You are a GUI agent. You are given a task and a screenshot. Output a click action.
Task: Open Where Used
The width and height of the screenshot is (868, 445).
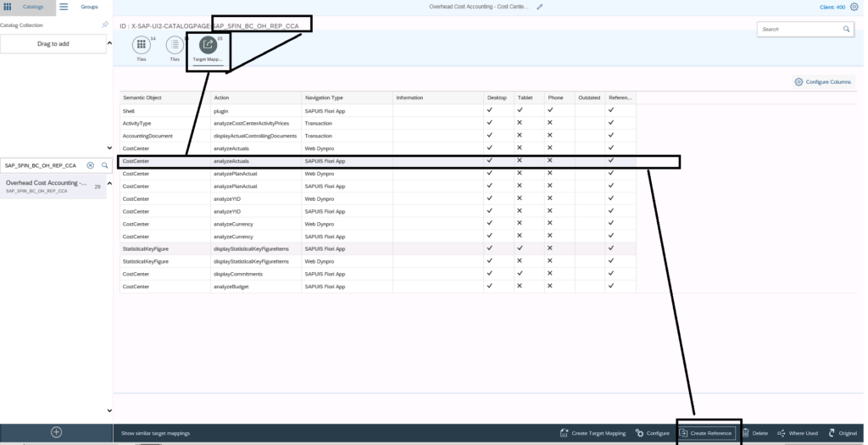pos(798,433)
